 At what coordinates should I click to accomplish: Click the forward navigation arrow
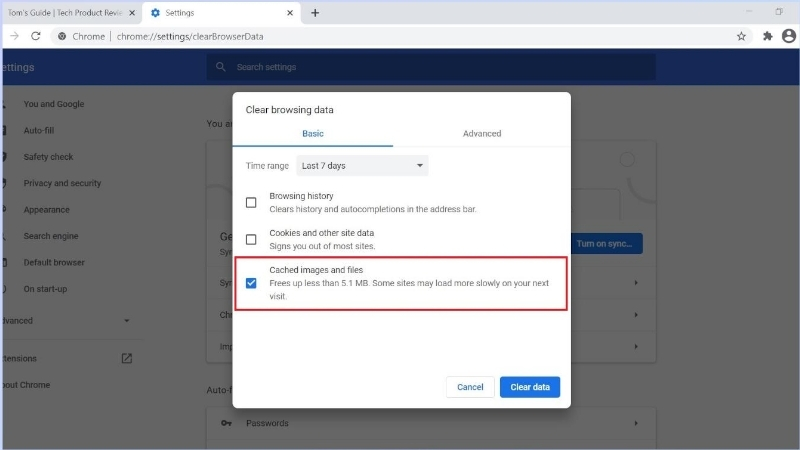pyautogui.click(x=14, y=36)
